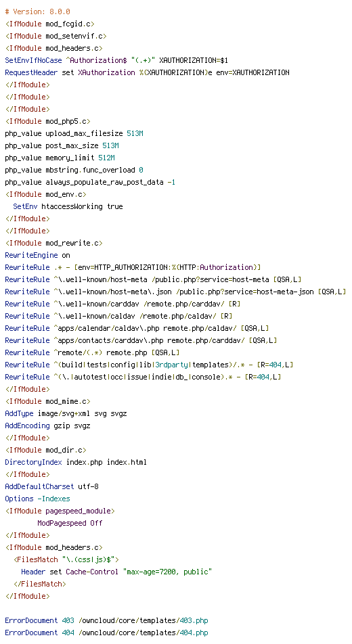The height and width of the screenshot is (644, 352).
Task: Click the 'AddEncoding gzip svgz' line
Action: 47,425
